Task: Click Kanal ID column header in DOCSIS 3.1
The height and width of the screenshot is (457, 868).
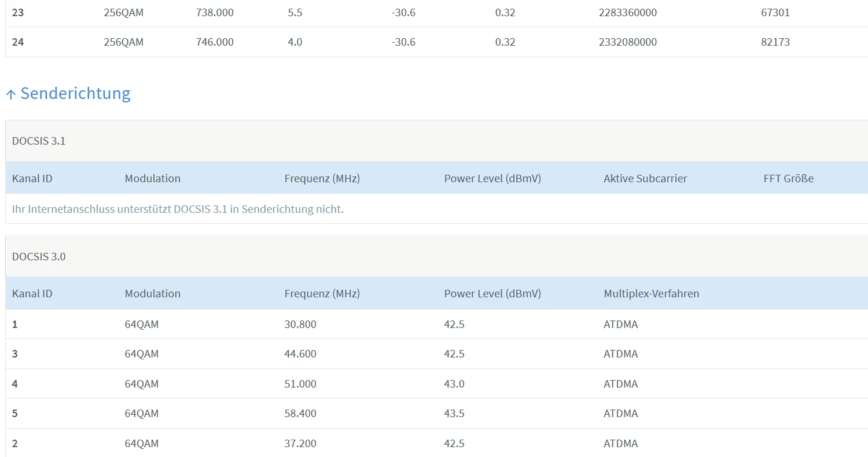Action: tap(32, 178)
